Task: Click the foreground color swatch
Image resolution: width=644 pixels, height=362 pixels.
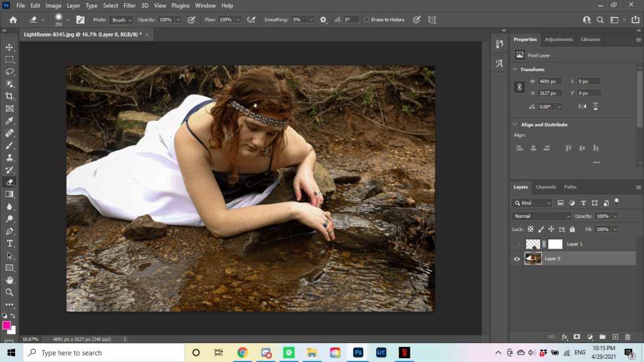Action: 7,325
